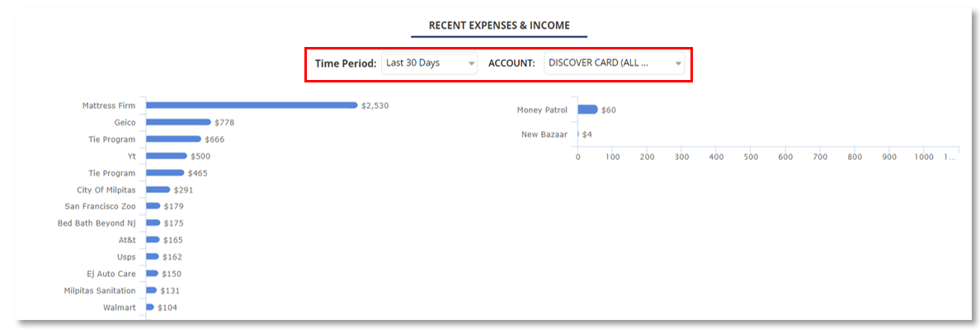980x329 pixels.
Task: Select the Geico label
Action: [125, 122]
